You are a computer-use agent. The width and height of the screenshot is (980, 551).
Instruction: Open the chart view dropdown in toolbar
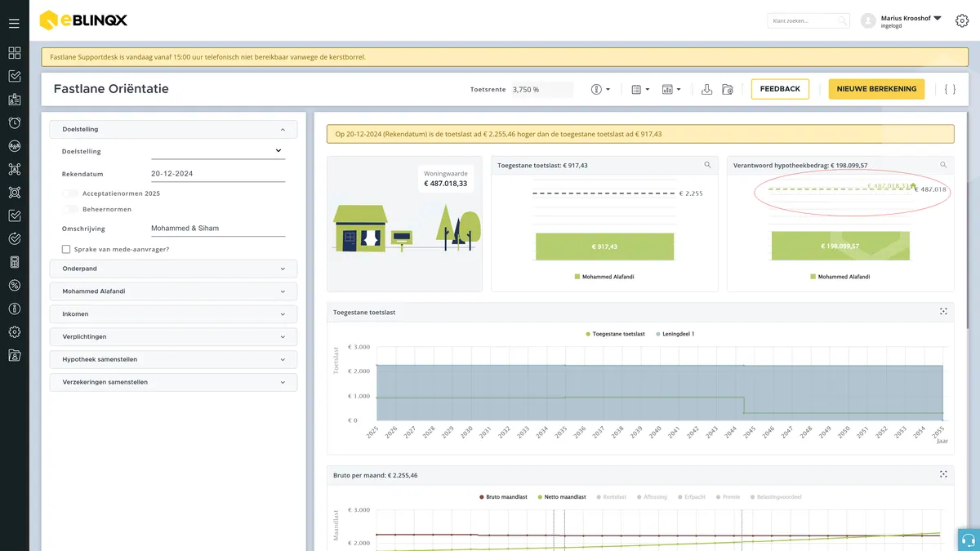[672, 89]
